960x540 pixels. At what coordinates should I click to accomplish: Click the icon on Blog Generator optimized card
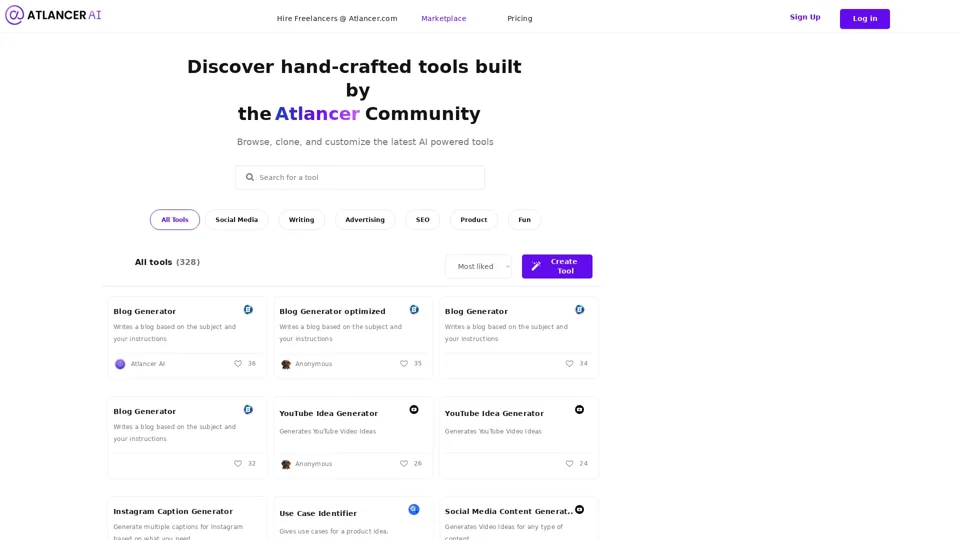(x=414, y=310)
